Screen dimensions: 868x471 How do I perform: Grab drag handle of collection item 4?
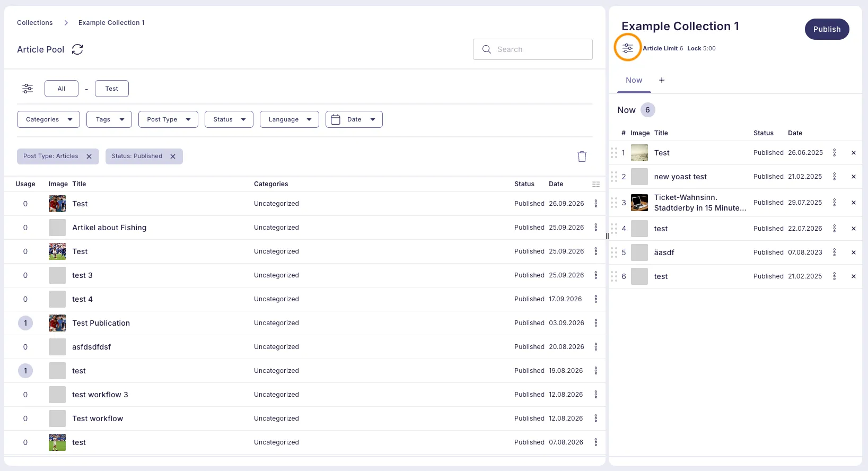pyautogui.click(x=614, y=229)
